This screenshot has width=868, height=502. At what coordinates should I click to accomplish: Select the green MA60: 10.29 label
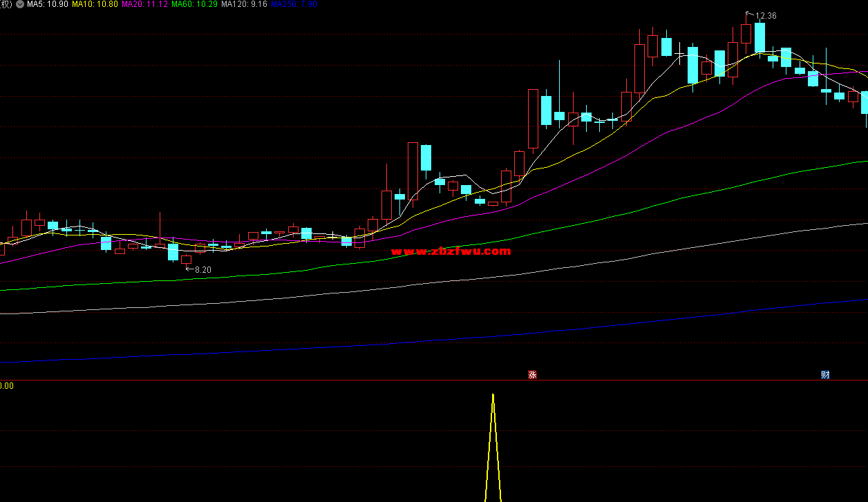click(x=194, y=4)
